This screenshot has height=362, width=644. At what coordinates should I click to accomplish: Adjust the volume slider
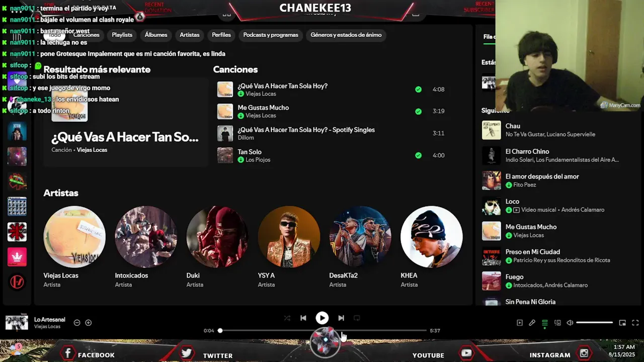click(594, 323)
